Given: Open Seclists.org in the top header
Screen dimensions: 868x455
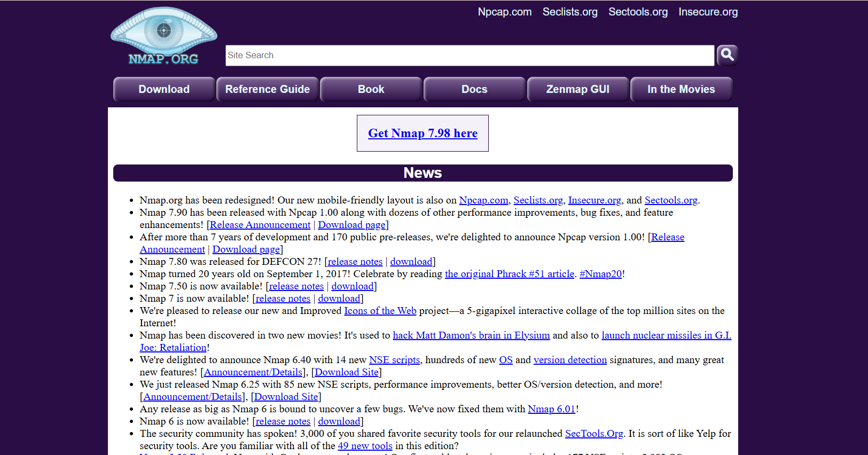Looking at the screenshot, I should tap(570, 12).
